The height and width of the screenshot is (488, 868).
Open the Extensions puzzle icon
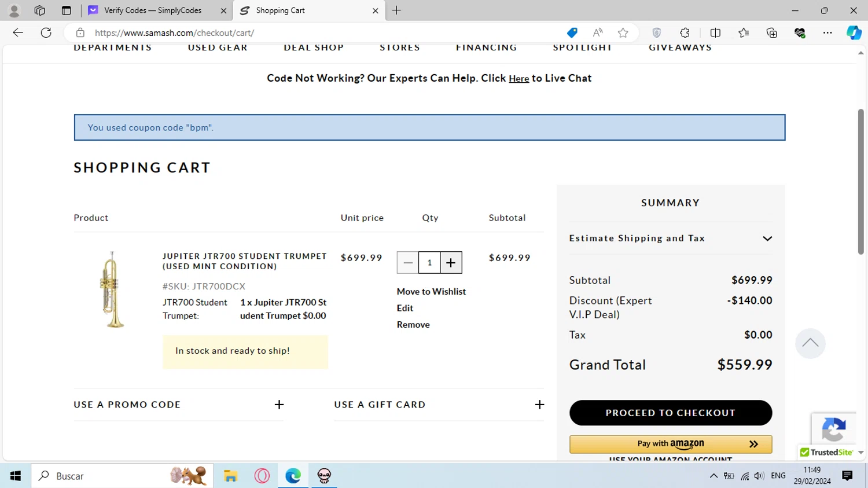tap(685, 33)
